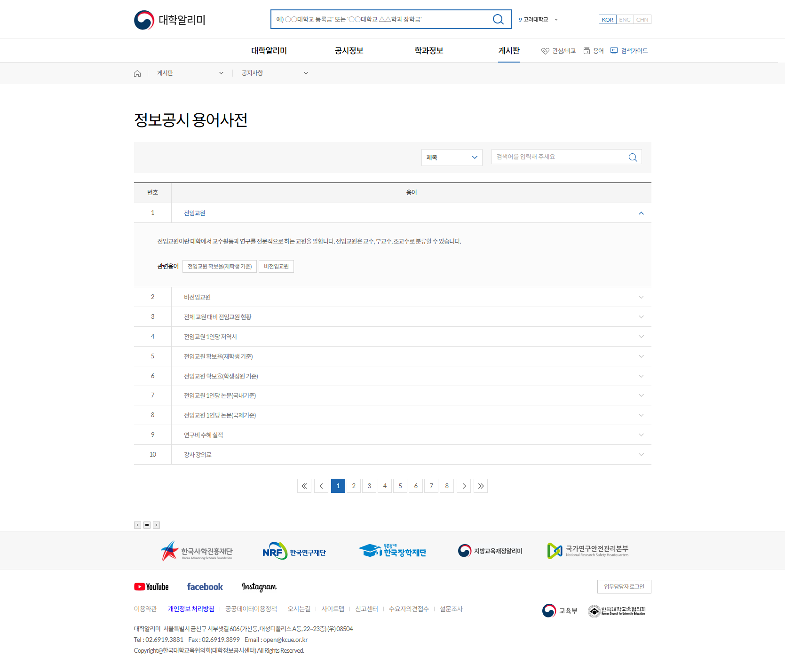Viewport: 785px width, 672px height.
Task: Open the Instagram logo link
Action: point(259,586)
